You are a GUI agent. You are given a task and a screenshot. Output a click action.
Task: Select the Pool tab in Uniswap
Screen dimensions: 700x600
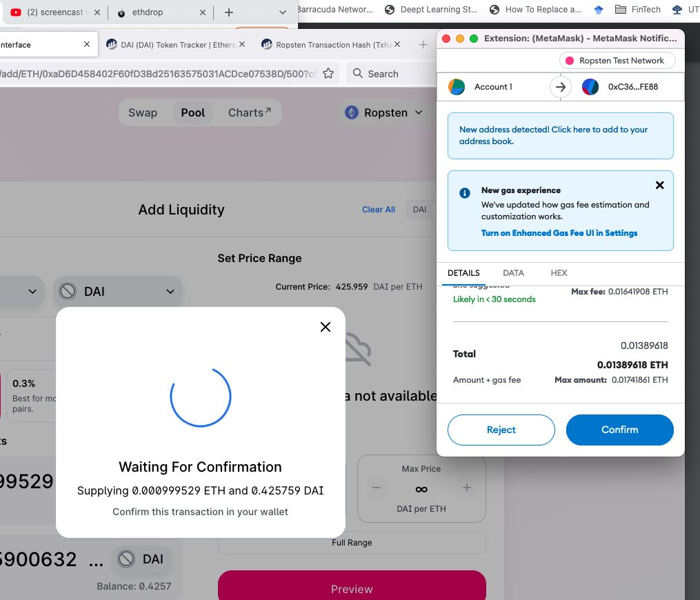(193, 112)
